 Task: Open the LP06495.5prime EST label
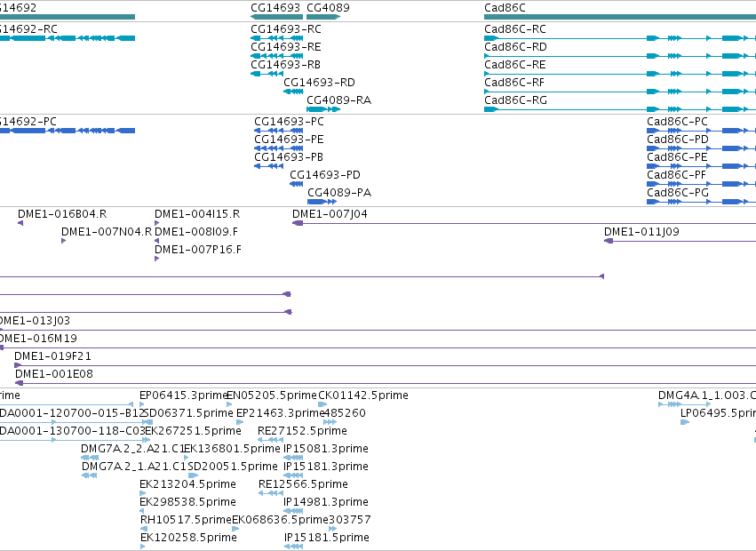[x=718, y=413]
